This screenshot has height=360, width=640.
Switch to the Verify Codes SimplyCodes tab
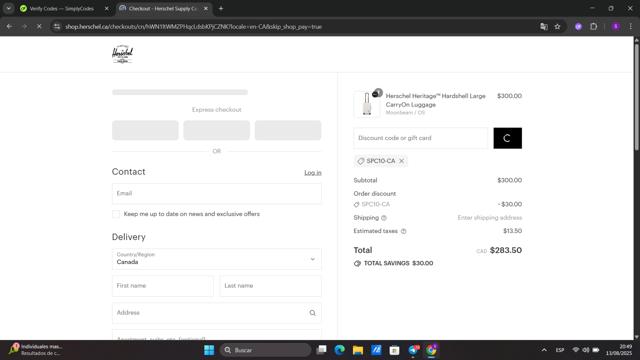coord(62,9)
